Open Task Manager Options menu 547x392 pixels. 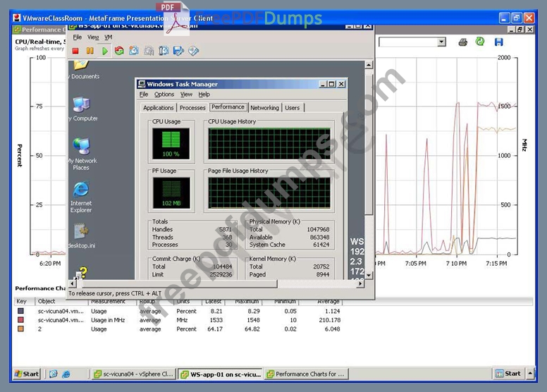pos(164,94)
